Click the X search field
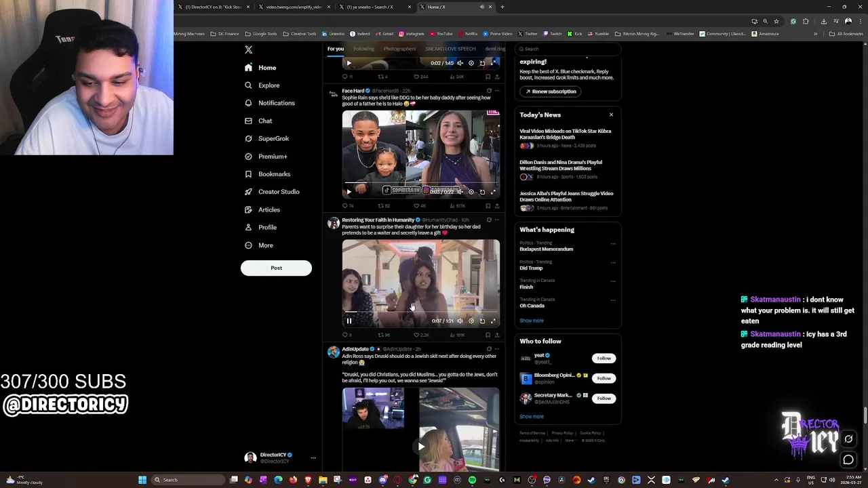Viewport: 868px width, 488px height. pyautogui.click(x=568, y=49)
